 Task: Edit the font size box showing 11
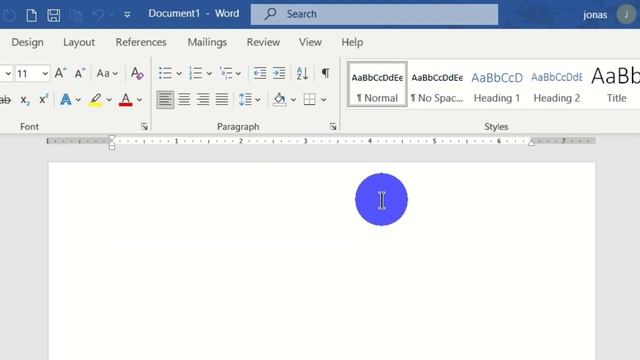point(27,73)
